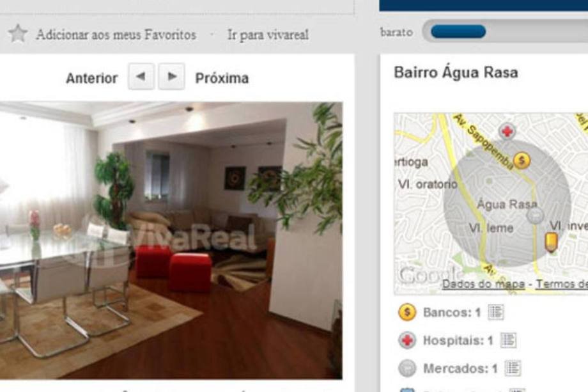The width and height of the screenshot is (588, 392).
Task: Open the Ir para vivareal link
Action: point(268,35)
